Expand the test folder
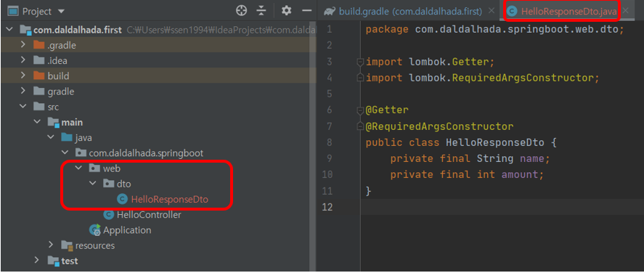This screenshot has height=273, width=644. 37,260
